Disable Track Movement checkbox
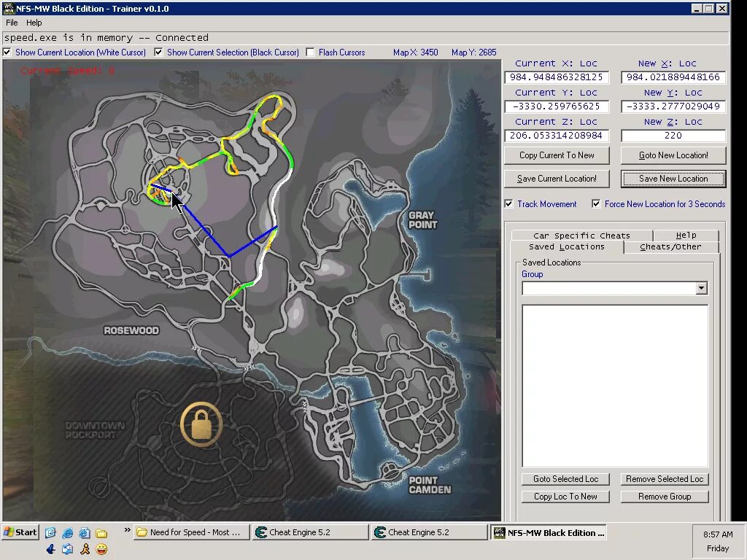Image resolution: width=747 pixels, height=560 pixels. [x=509, y=204]
